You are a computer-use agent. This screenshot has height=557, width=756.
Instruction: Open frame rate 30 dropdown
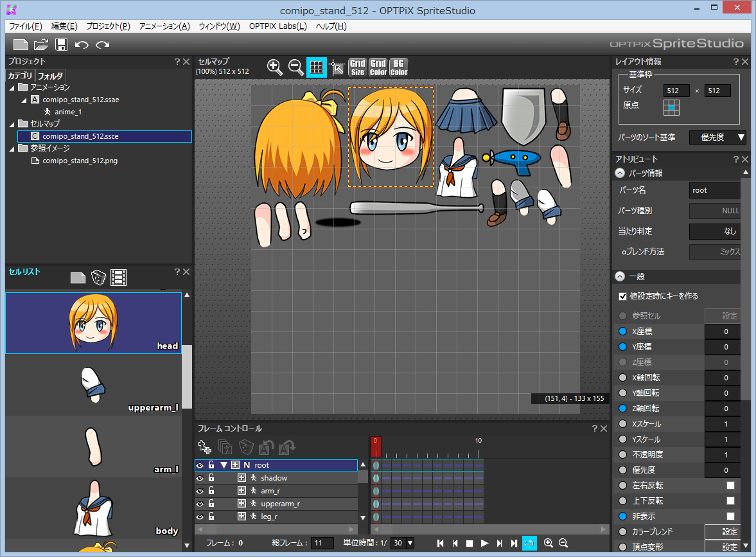tap(410, 544)
